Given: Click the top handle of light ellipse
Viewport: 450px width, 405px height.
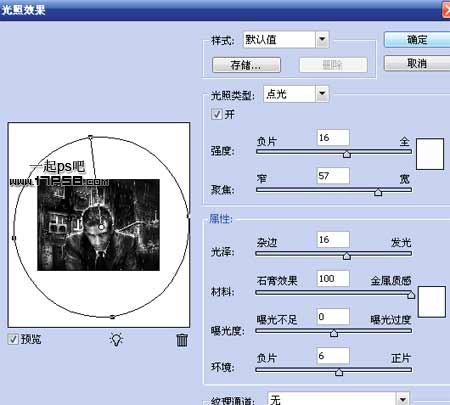Looking at the screenshot, I should pyautogui.click(x=90, y=137).
